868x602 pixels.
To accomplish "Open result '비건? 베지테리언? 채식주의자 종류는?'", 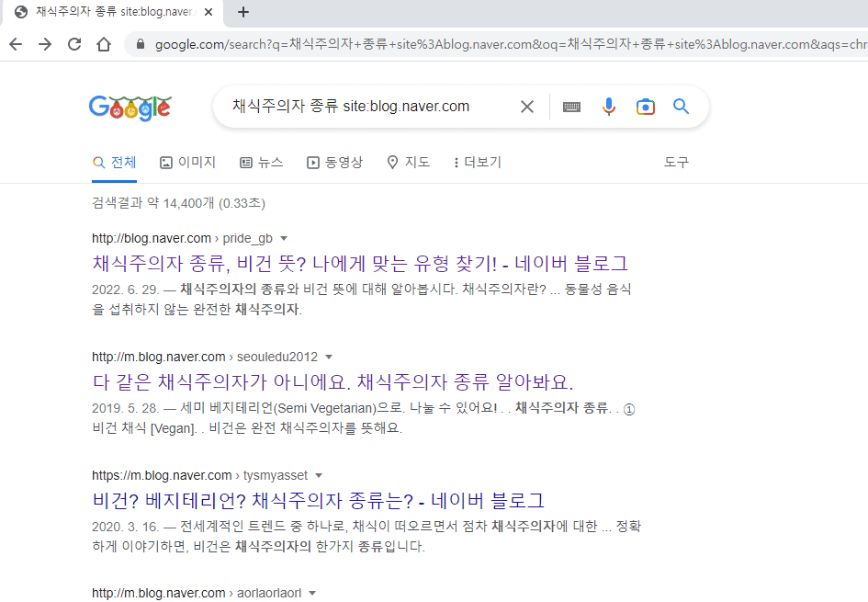I will click(319, 501).
